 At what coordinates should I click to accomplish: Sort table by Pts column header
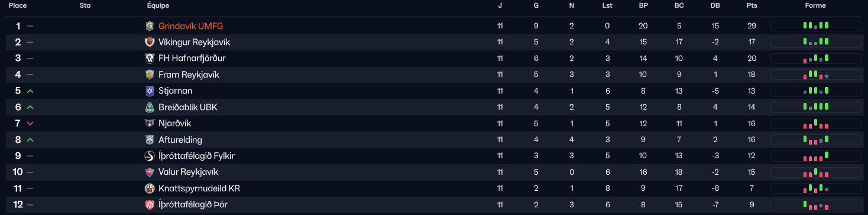pyautogui.click(x=752, y=5)
